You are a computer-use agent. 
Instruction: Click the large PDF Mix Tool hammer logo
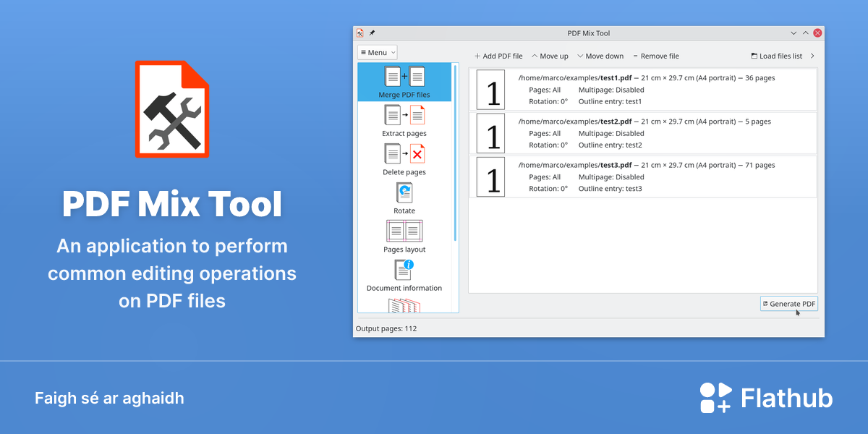click(x=172, y=109)
